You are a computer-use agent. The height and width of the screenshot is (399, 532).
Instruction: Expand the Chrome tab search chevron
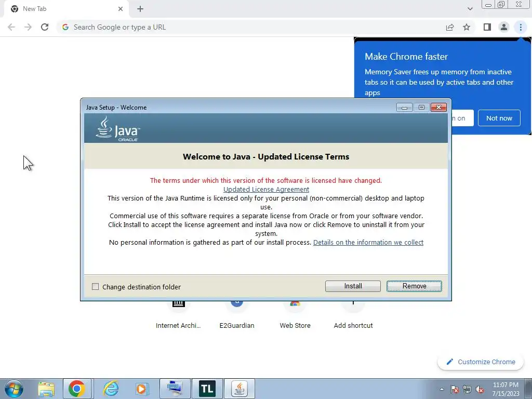[470, 9]
